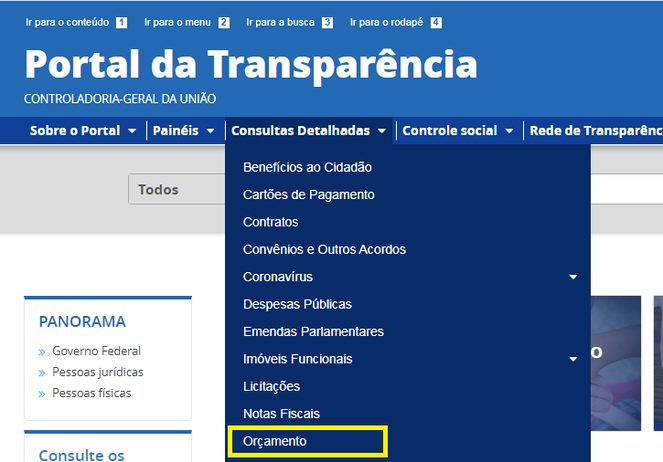Image resolution: width=663 pixels, height=462 pixels.
Task: Select Notas Fiscais menu entry
Action: (281, 414)
